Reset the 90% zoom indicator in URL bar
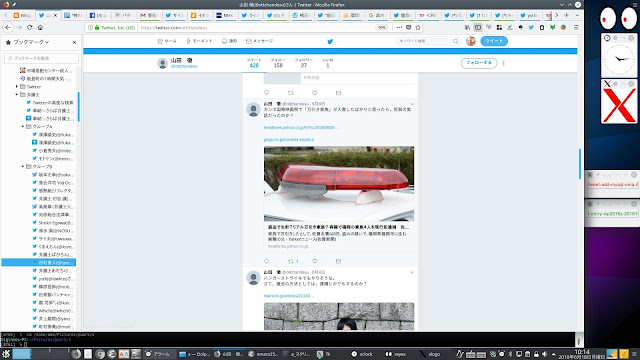640x360 pixels. [x=382, y=28]
